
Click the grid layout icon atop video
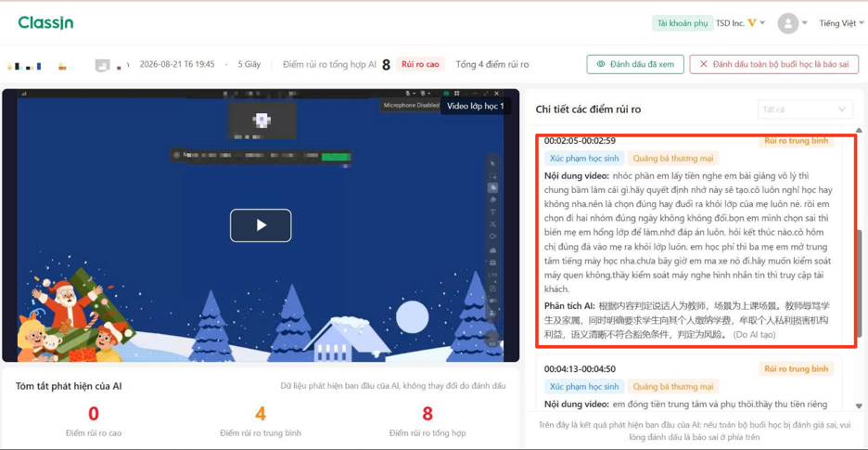(x=456, y=94)
